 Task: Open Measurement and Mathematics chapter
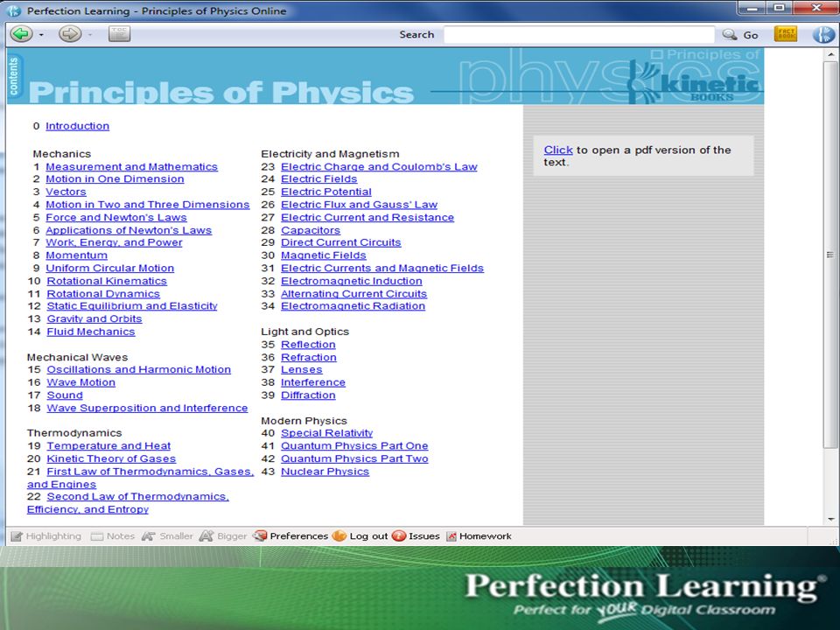(132, 166)
